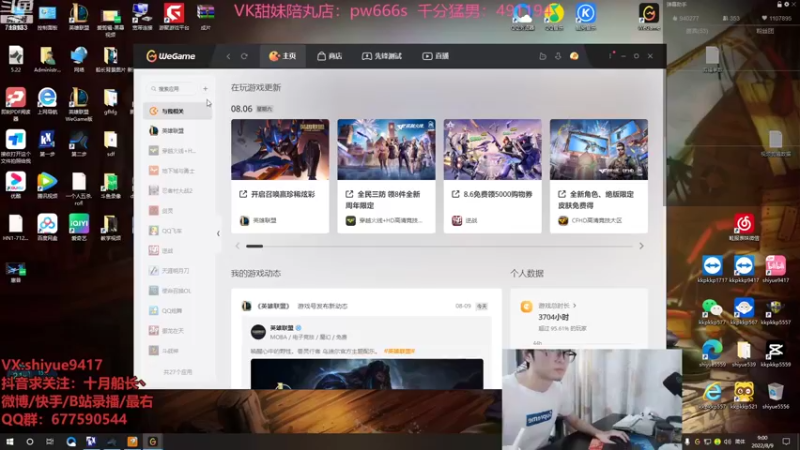Click the CFHD高清竞技大区 card image

599,149
